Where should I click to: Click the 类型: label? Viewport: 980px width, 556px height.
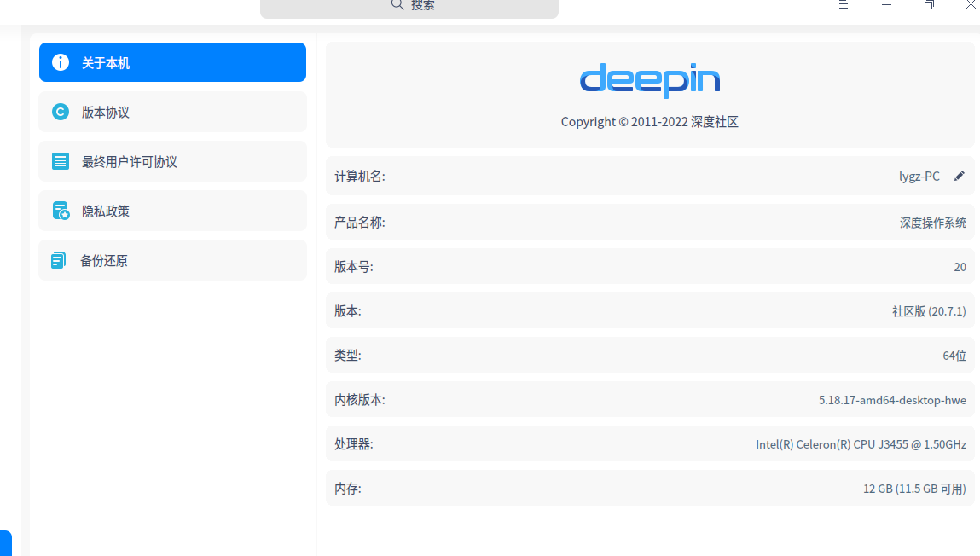coord(347,356)
